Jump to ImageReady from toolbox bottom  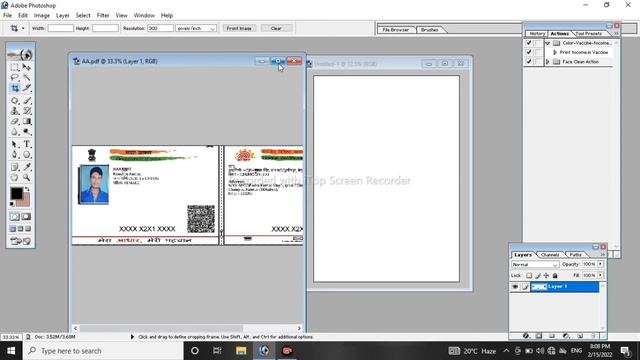20,241
